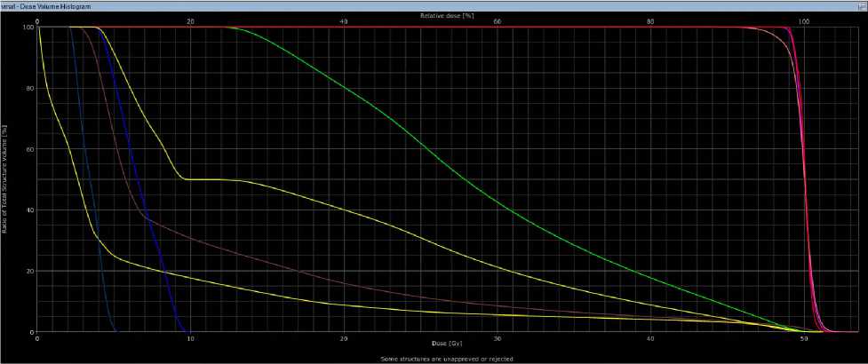This screenshot has width=868, height=364.
Task: Click the 40 tick on the Relative dose axis
Action: (343, 21)
